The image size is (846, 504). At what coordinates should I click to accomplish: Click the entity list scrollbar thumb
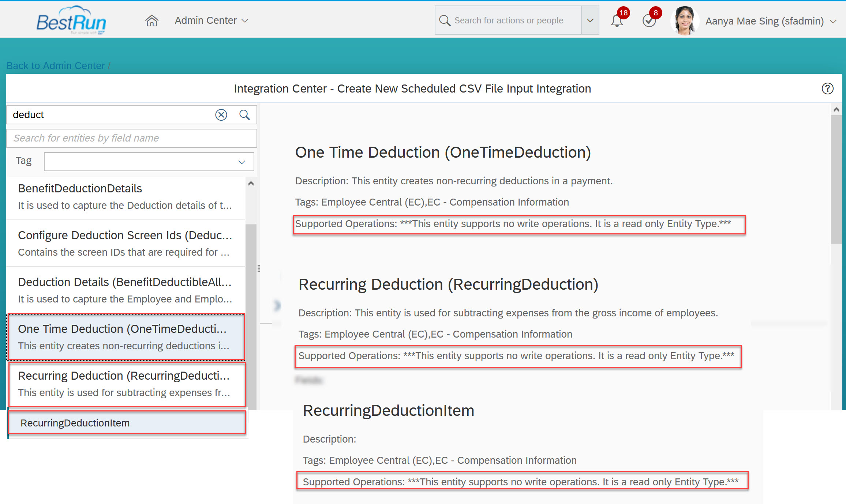tap(251, 316)
